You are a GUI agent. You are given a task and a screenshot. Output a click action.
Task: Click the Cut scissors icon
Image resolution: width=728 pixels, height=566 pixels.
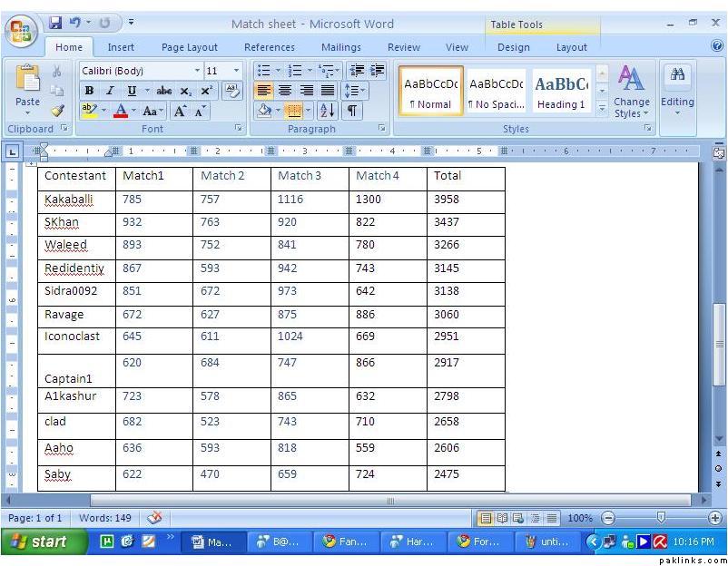(x=57, y=71)
